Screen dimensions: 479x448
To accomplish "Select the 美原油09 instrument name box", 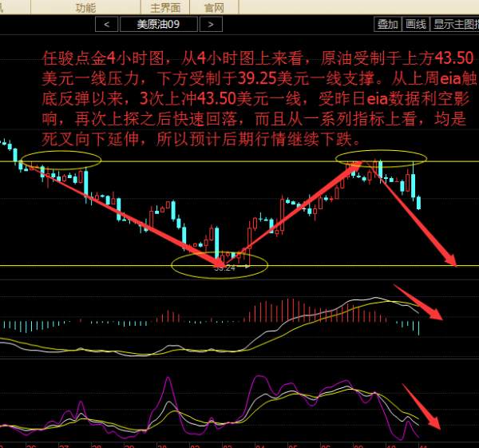I will pos(159,25).
